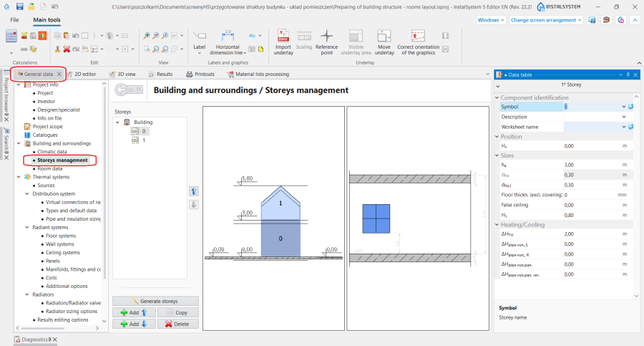The image size is (644, 346).
Task: Move the selected storey up with blue arrow
Action: 194,191
